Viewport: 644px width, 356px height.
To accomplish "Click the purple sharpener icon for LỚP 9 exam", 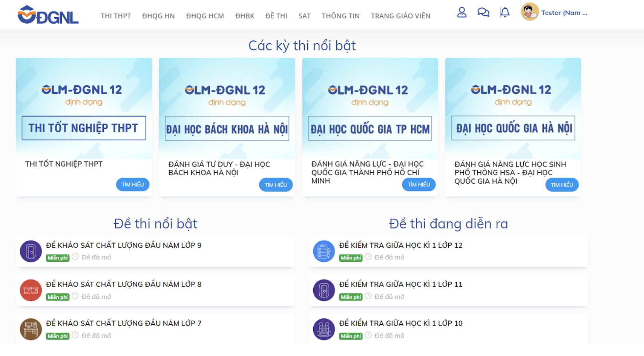I will click(x=31, y=251).
